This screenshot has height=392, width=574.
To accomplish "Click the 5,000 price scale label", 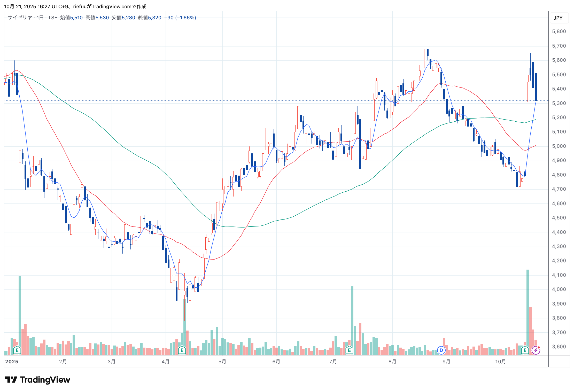I will coord(559,146).
